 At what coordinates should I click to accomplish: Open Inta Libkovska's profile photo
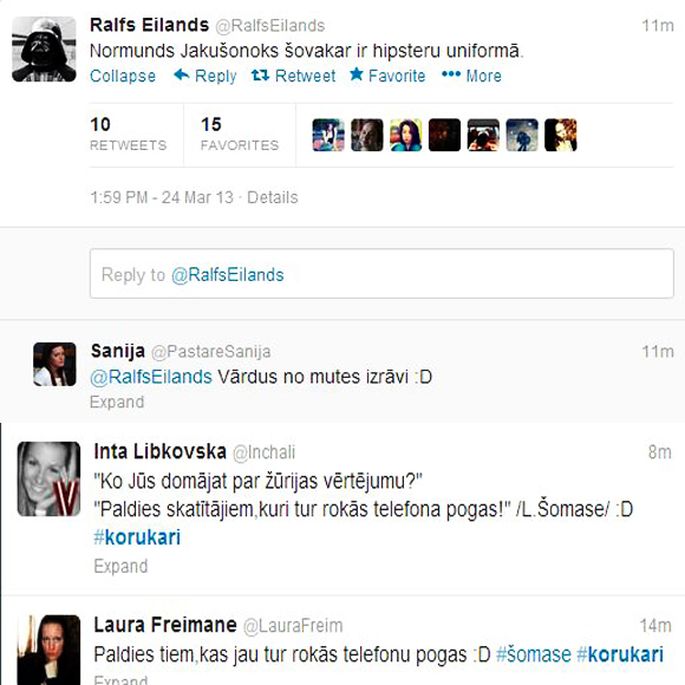coord(48,479)
